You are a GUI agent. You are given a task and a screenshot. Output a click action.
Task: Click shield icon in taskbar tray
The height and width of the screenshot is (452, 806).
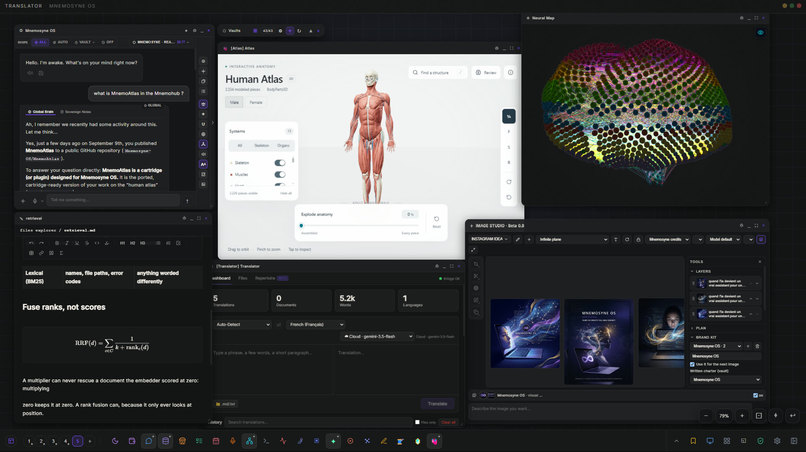pos(760,441)
